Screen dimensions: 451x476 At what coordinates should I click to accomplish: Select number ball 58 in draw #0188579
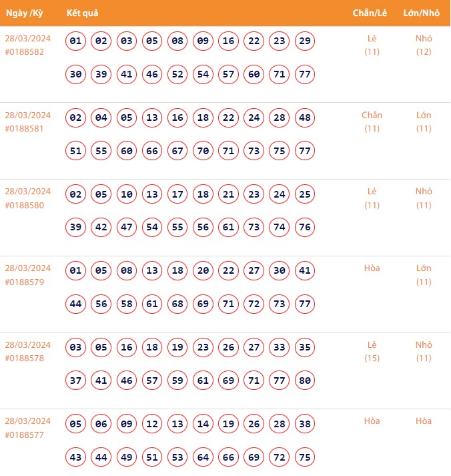pos(127,304)
